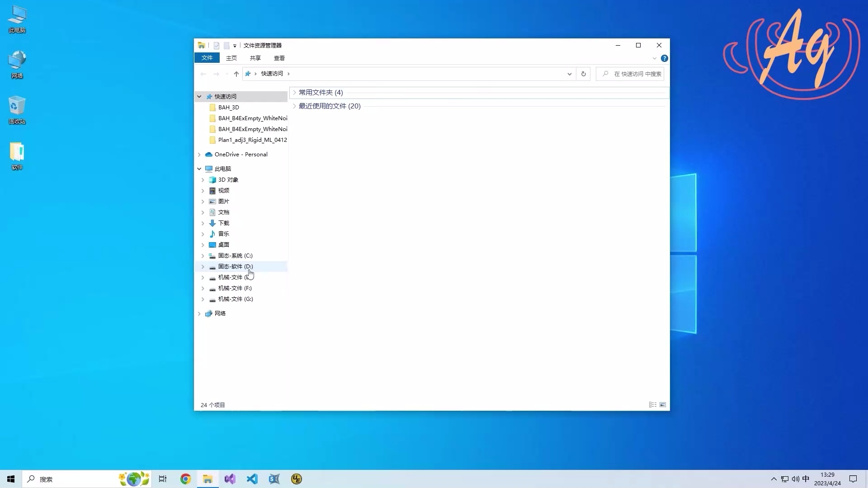Switch to the 查看 ribbon tab
This screenshot has width=868, height=488.
click(279, 58)
